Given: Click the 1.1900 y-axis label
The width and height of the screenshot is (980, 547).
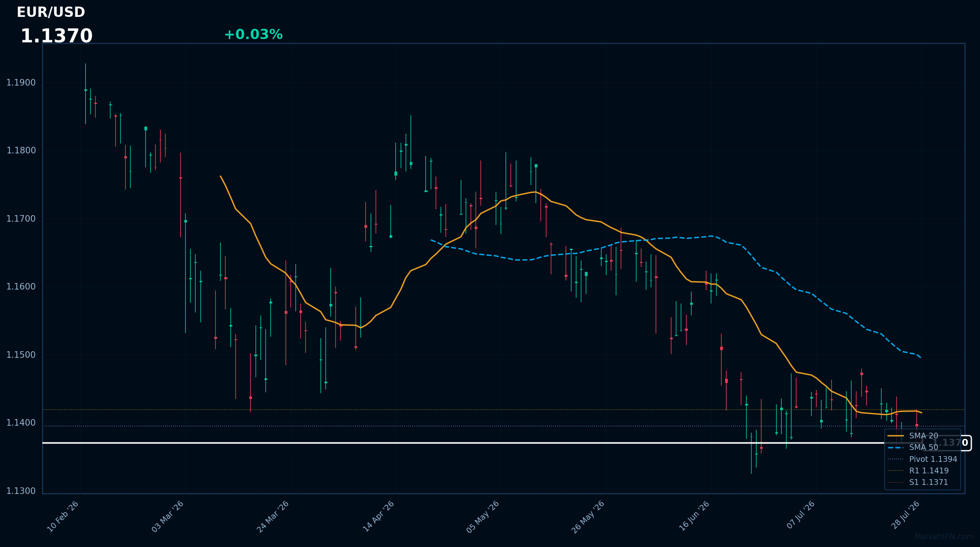Looking at the screenshot, I should pos(21,83).
